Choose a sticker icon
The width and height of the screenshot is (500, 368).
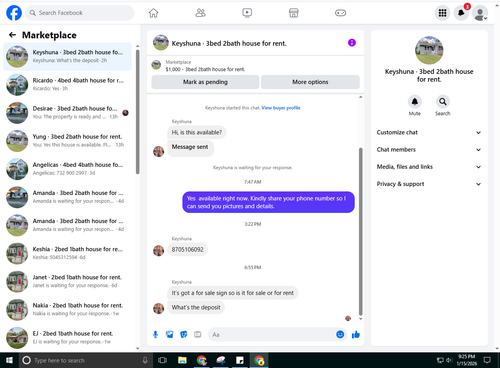click(x=184, y=334)
